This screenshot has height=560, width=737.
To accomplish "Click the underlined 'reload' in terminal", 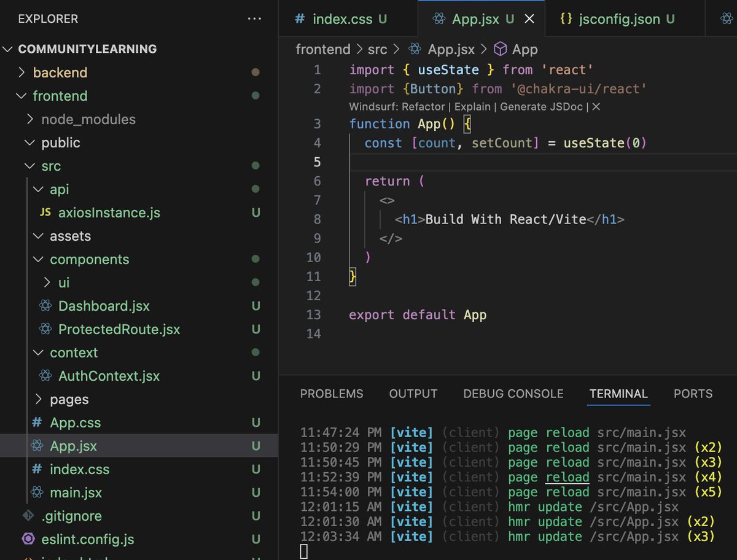I will pyautogui.click(x=567, y=477).
